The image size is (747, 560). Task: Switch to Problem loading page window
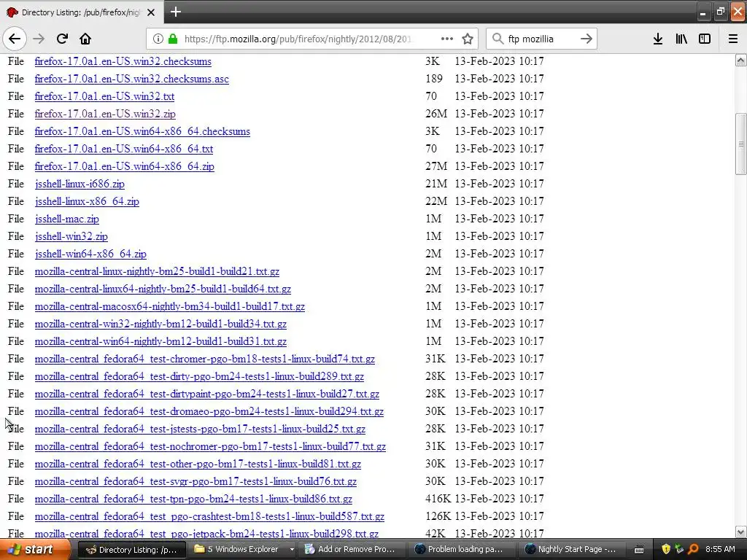point(461,550)
